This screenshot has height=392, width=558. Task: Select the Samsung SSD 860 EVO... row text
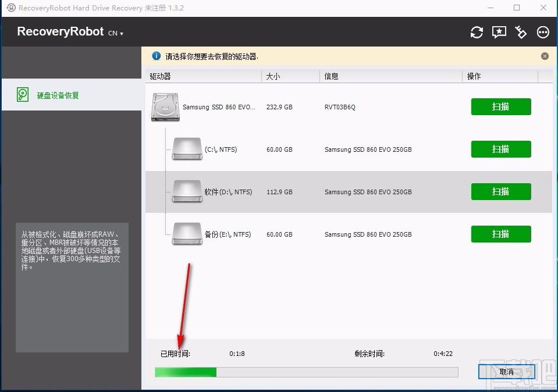tap(219, 107)
